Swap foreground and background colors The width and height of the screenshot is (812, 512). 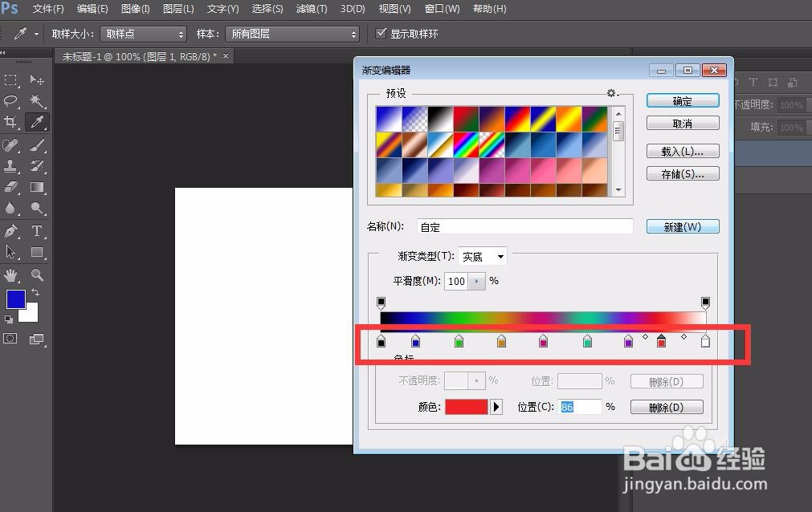click(35, 292)
